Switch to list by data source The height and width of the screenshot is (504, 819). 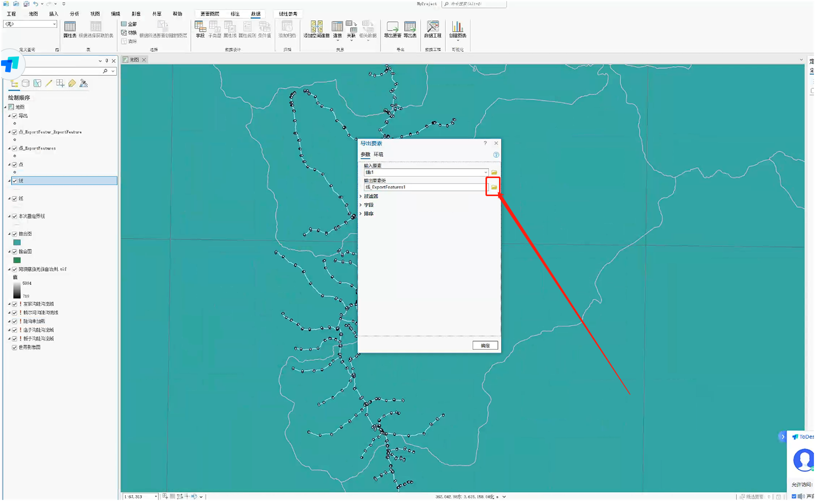[26, 84]
